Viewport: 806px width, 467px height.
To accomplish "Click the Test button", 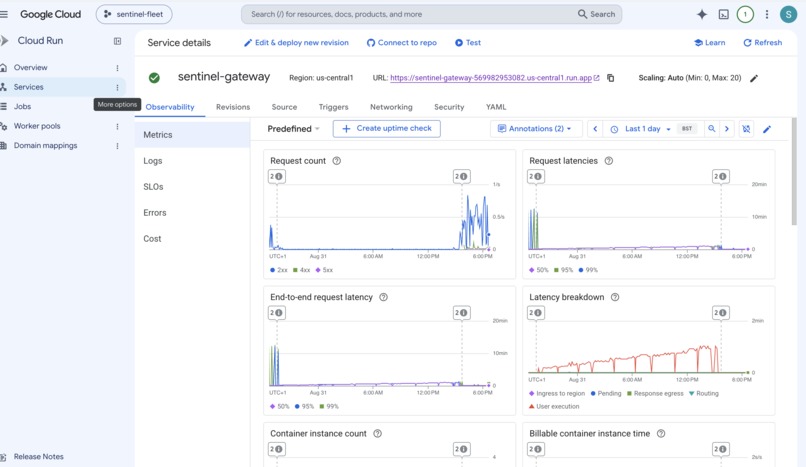I will tap(468, 43).
